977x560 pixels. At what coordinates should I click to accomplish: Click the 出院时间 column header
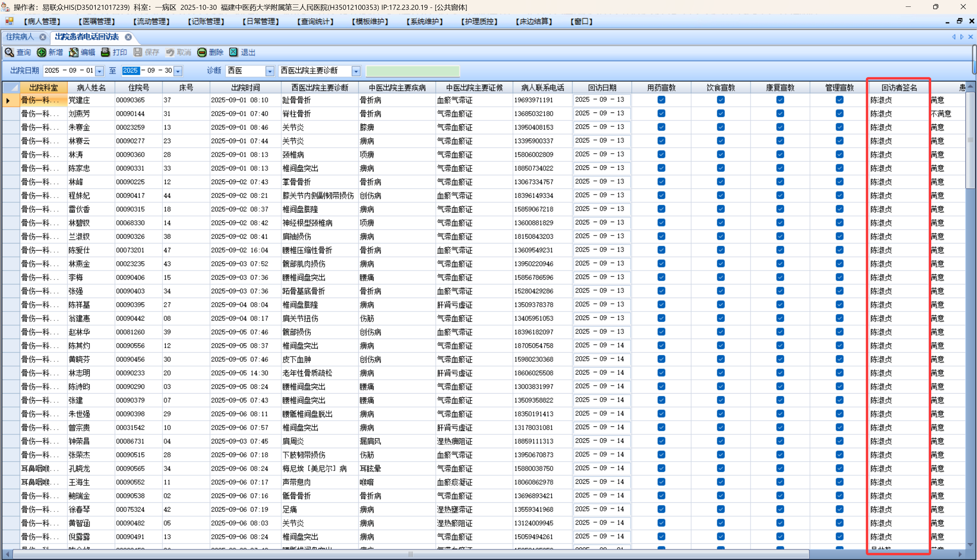click(x=245, y=88)
